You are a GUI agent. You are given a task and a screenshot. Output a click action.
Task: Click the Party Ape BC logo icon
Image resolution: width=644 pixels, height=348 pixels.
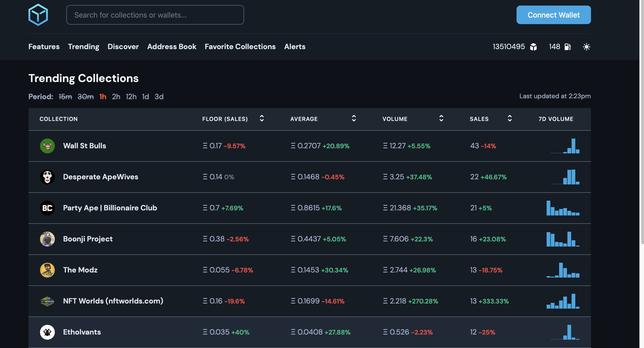pos(47,208)
